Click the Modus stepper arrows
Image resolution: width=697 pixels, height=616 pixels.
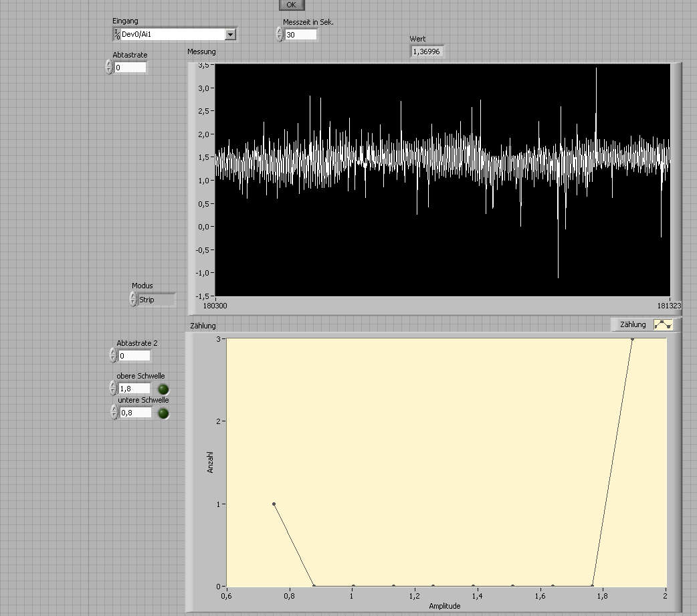(x=133, y=299)
